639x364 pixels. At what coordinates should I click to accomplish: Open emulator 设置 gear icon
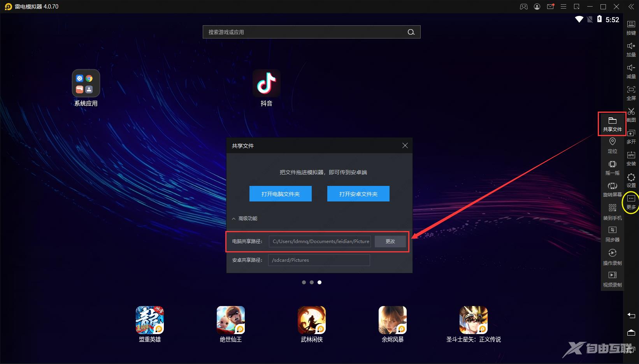631,180
